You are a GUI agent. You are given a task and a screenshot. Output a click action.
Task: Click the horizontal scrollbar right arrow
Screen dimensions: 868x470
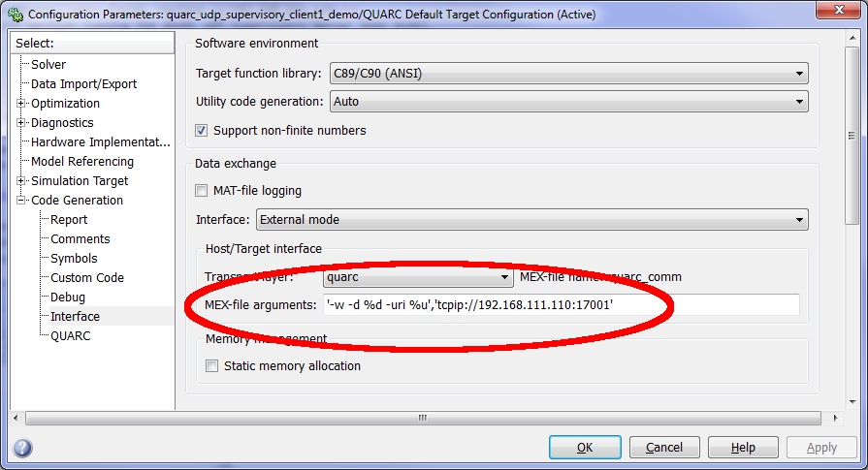[x=835, y=418]
